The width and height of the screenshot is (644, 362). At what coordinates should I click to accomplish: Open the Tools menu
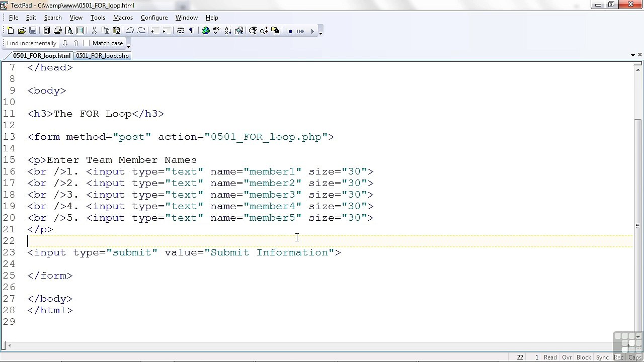[x=98, y=18]
